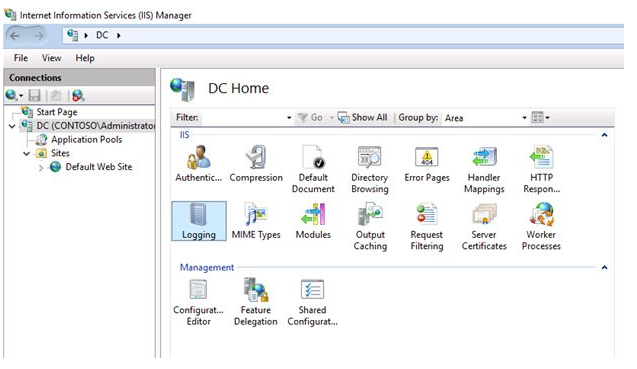The width and height of the screenshot is (637, 369).
Task: Open the Configuration Editor icon
Action: (x=198, y=302)
